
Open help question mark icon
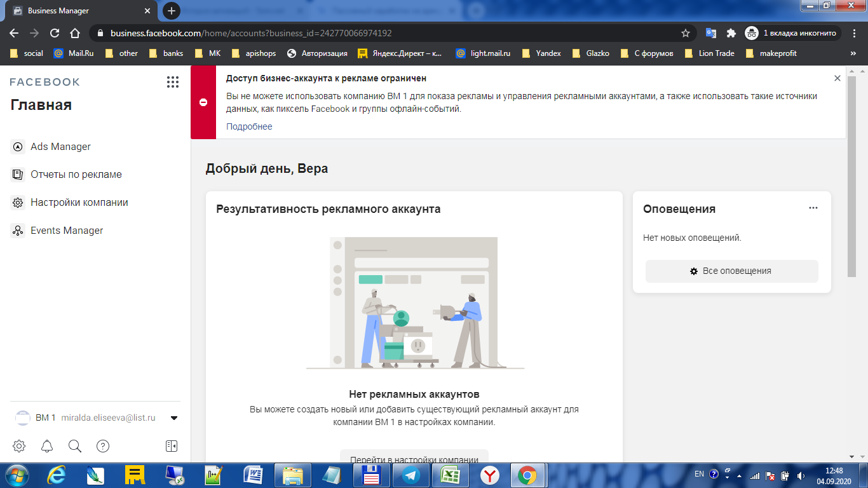103,446
